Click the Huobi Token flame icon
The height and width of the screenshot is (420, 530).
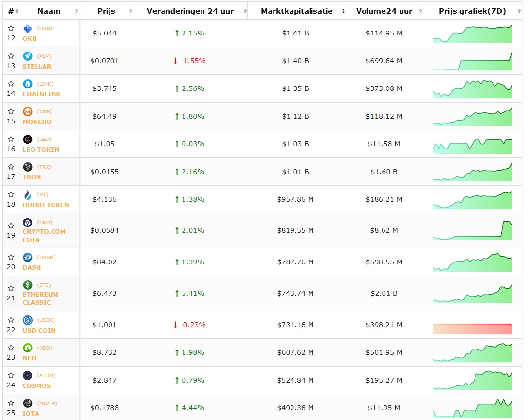(27, 195)
